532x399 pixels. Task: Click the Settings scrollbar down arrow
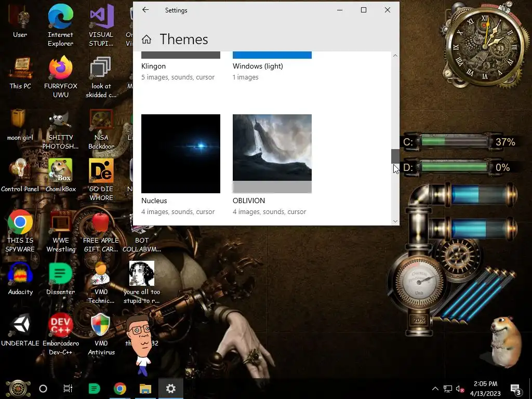pos(395,221)
